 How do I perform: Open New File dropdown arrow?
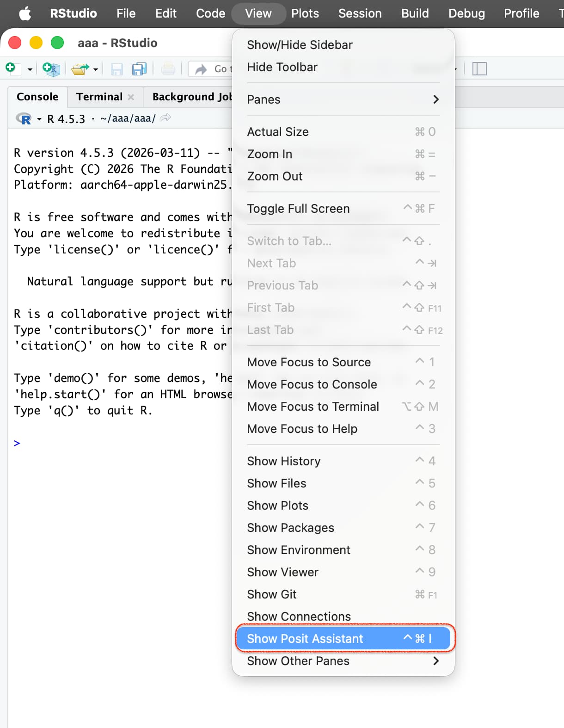coord(30,69)
